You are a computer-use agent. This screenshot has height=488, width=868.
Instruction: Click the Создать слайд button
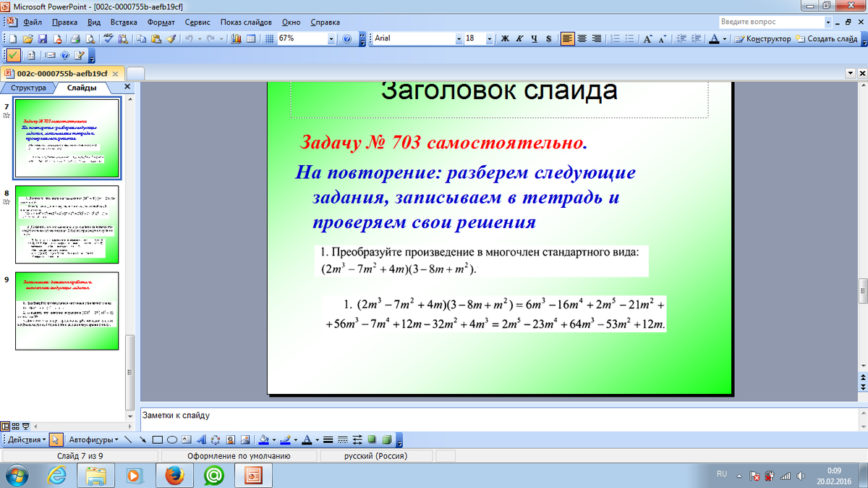tap(827, 38)
